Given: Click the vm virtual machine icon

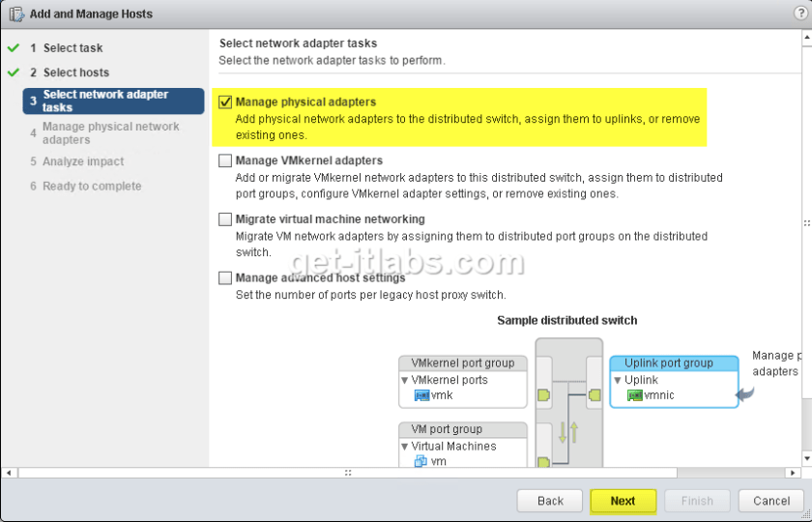Looking at the screenshot, I should (x=420, y=461).
